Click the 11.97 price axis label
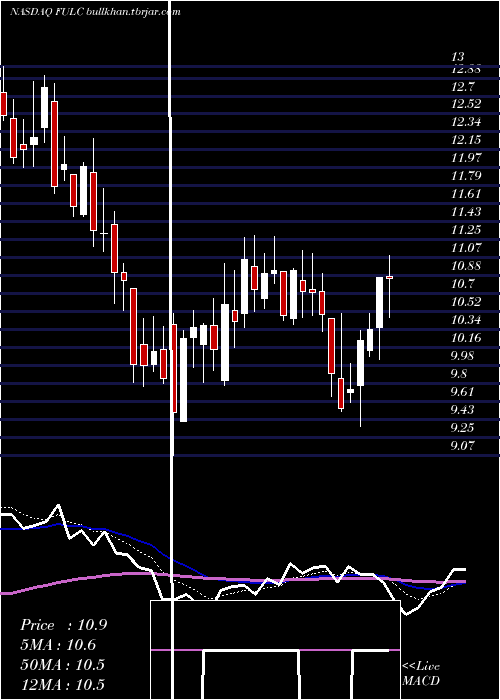The width and height of the screenshot is (500, 700). coord(466,158)
